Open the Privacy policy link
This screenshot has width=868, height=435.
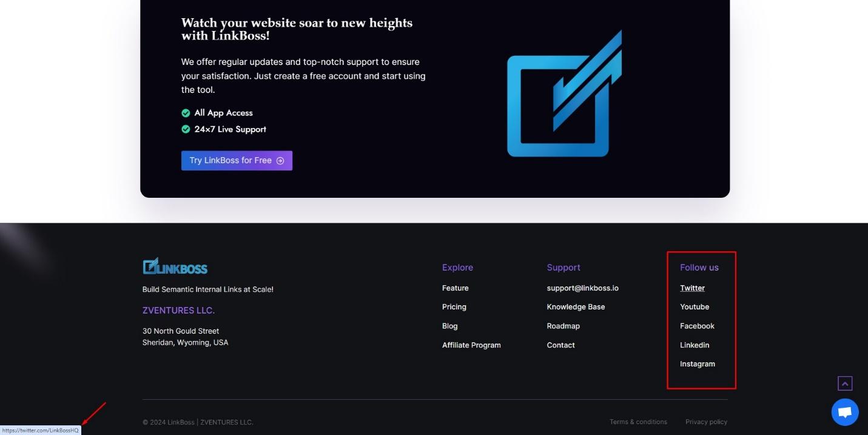pyautogui.click(x=706, y=422)
